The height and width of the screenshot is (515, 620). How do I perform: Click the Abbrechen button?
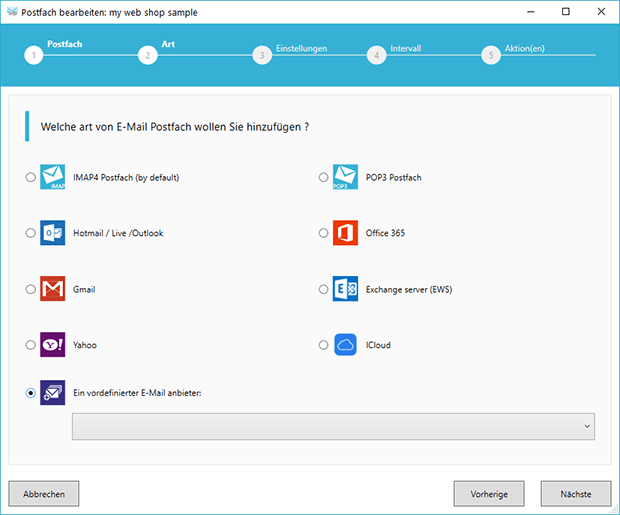coord(44,494)
